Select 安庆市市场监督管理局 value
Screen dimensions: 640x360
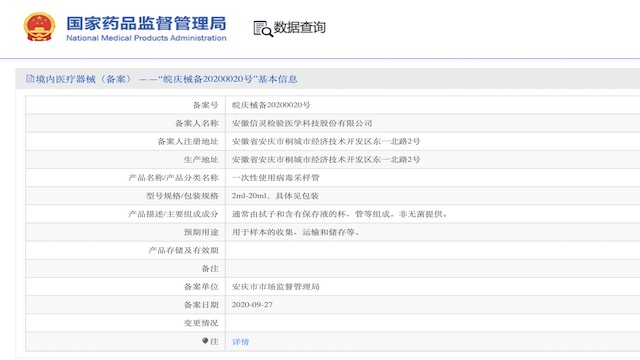pyautogui.click(x=276, y=287)
